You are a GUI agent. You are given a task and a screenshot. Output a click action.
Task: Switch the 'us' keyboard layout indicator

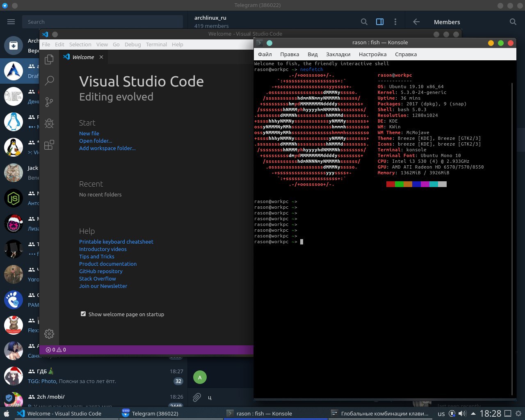pos(441,414)
